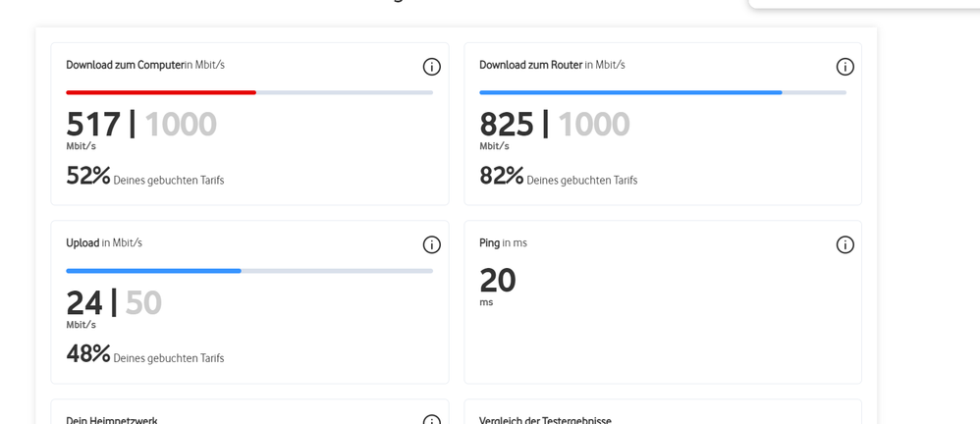Open info icon for Download zum Computer
Viewport: 980px width, 424px height.
pos(432,67)
